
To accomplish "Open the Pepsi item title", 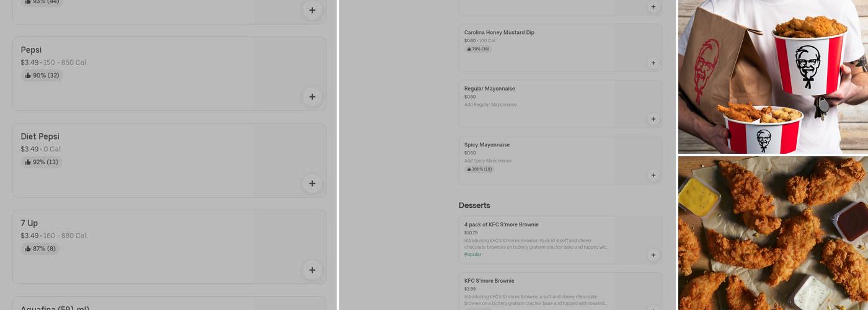I will (x=31, y=50).
